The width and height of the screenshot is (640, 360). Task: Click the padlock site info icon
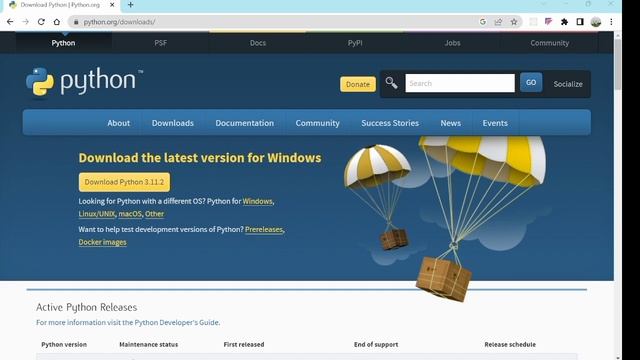(x=76, y=22)
